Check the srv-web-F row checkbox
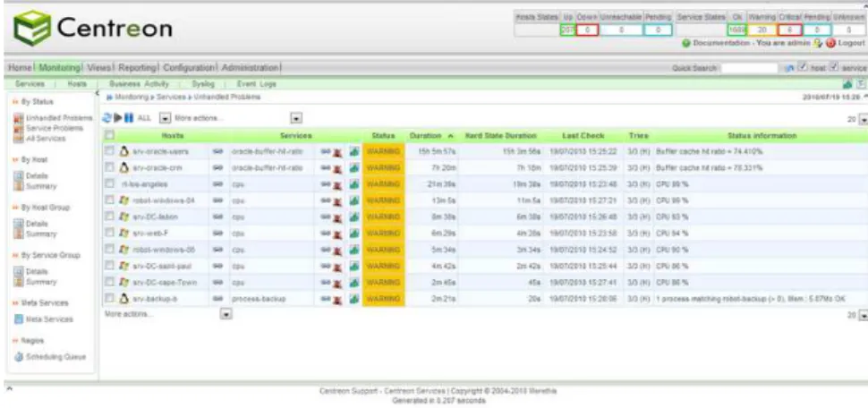Viewport: 868px width, 408px height. (x=109, y=233)
